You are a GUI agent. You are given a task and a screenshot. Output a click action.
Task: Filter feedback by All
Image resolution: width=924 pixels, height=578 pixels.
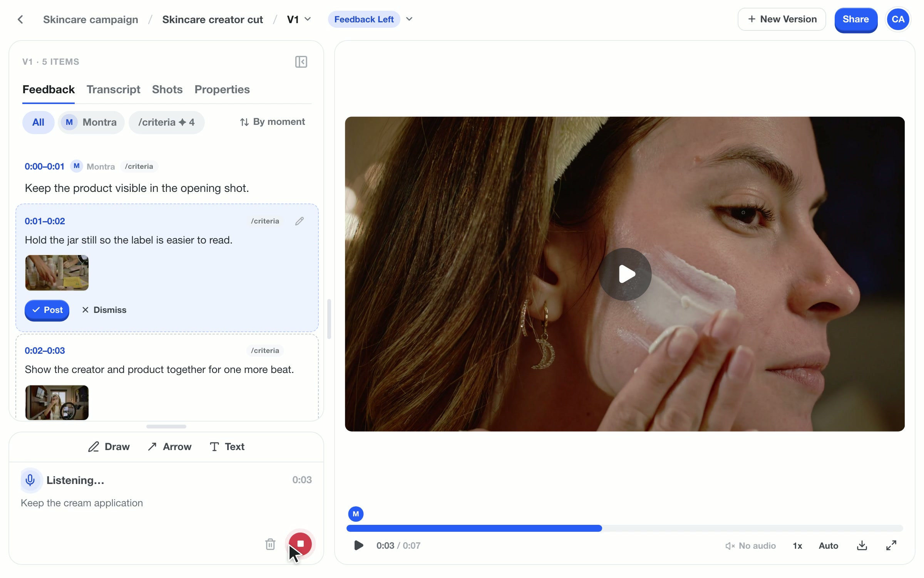(38, 122)
